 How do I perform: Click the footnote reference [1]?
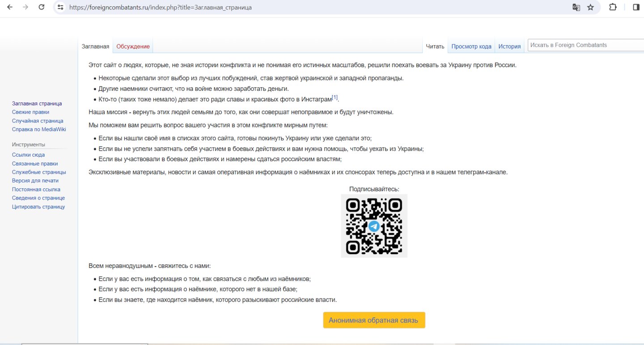click(335, 98)
